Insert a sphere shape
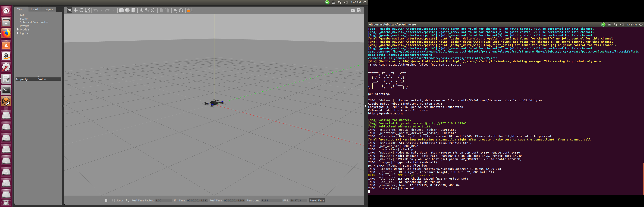The height and width of the screenshot is (207, 644). coord(127,10)
